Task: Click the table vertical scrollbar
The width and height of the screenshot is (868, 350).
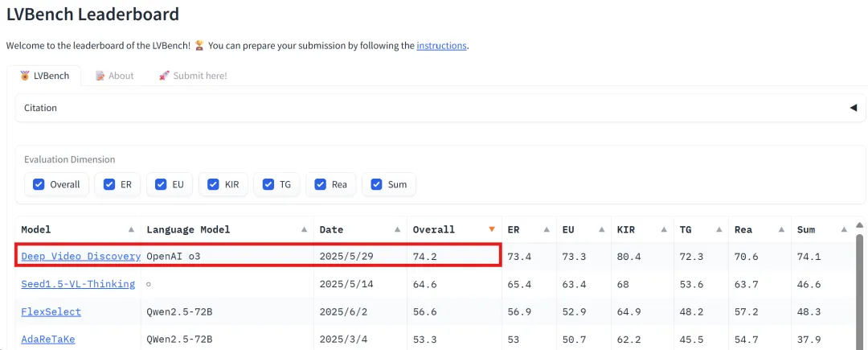Action: 860,287
